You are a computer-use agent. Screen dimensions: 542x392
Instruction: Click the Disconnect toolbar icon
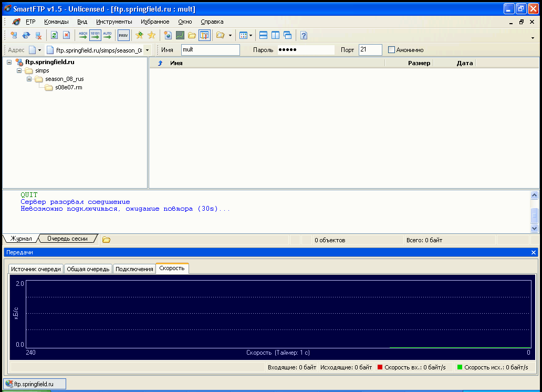[38, 35]
